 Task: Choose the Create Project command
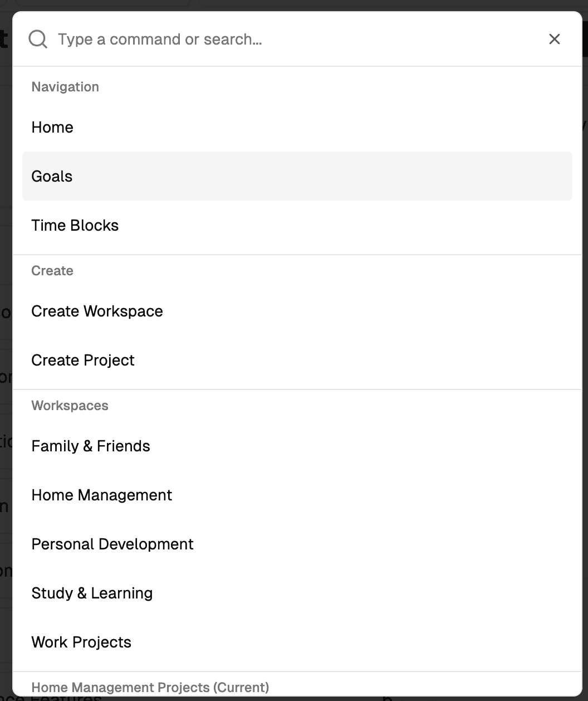point(83,360)
